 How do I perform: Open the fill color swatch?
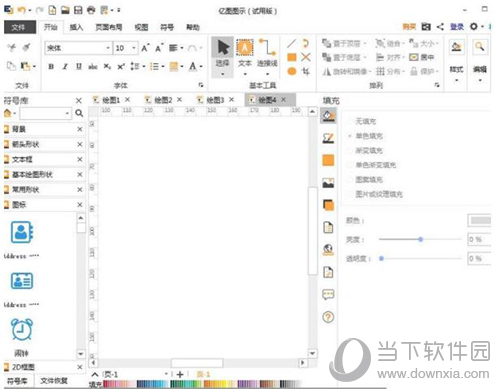(x=479, y=220)
